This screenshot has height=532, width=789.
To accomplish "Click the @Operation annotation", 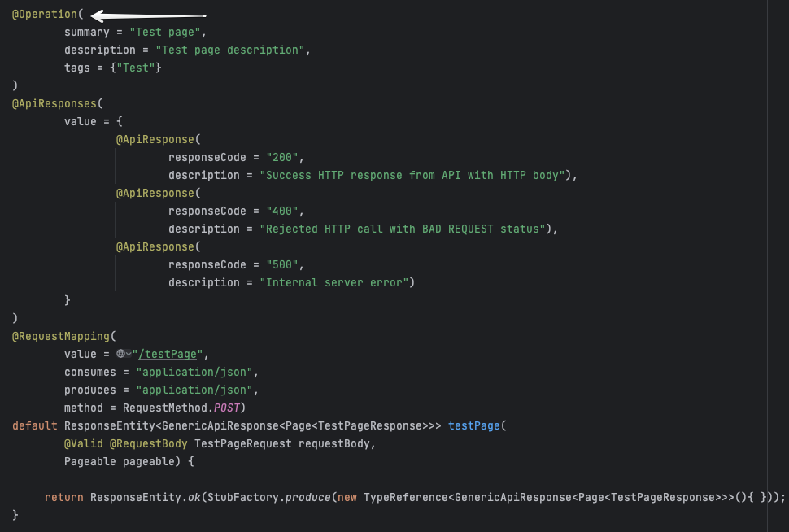I will pyautogui.click(x=44, y=15).
